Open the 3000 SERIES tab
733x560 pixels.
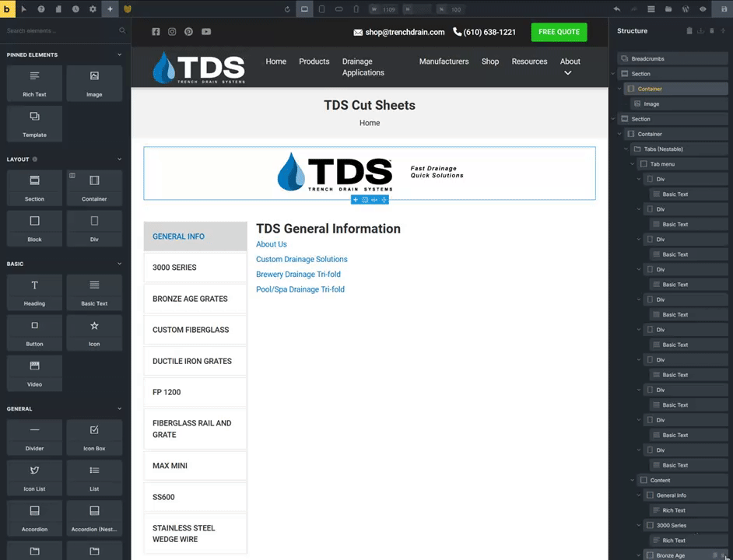point(195,268)
